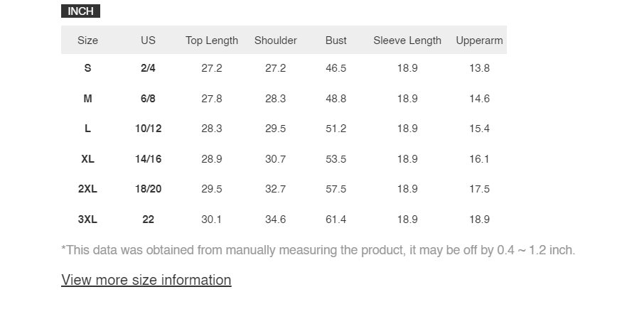Select the 3XL size row label
This screenshot has height=309, width=644.
[x=87, y=219]
